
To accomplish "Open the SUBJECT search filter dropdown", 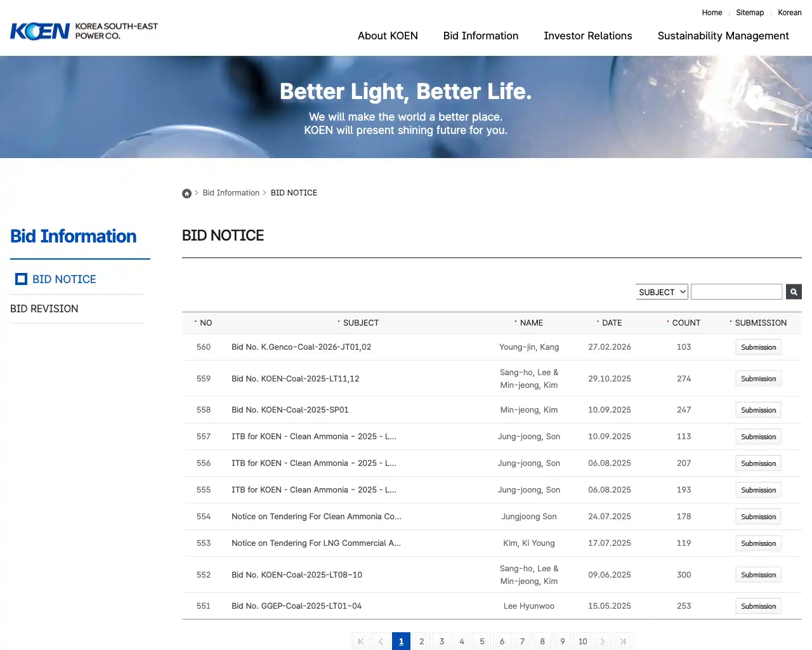I will (x=662, y=291).
